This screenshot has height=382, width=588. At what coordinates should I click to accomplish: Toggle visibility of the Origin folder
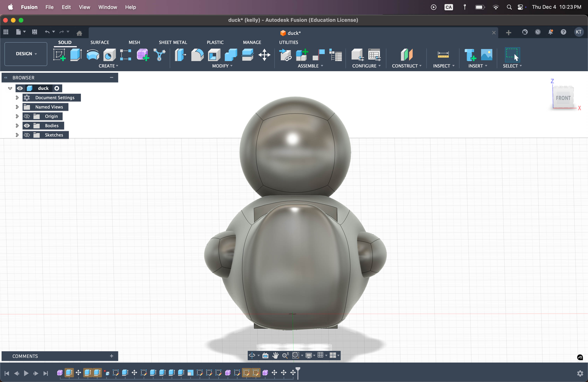(27, 116)
